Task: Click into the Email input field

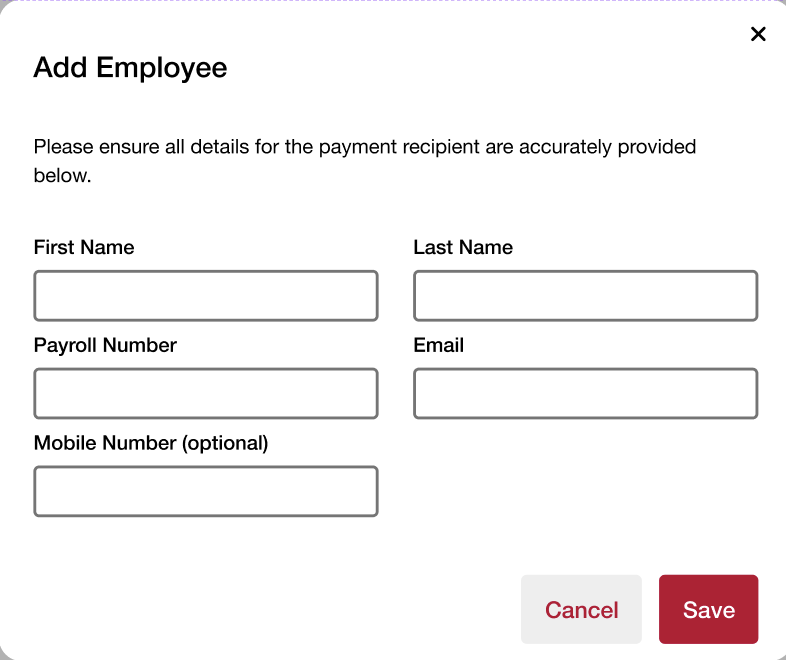Action: (x=585, y=393)
